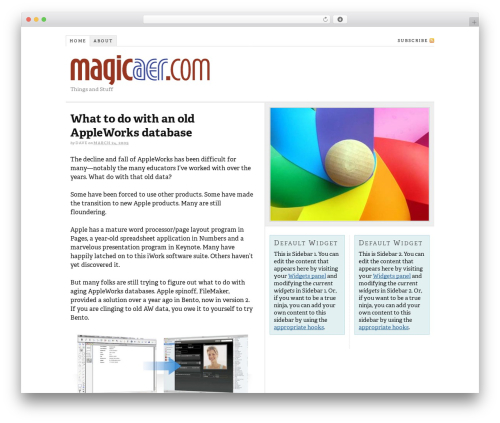Viewport: 500px width, 423px height.
Task: Click the browser address bar
Action: click(237, 20)
